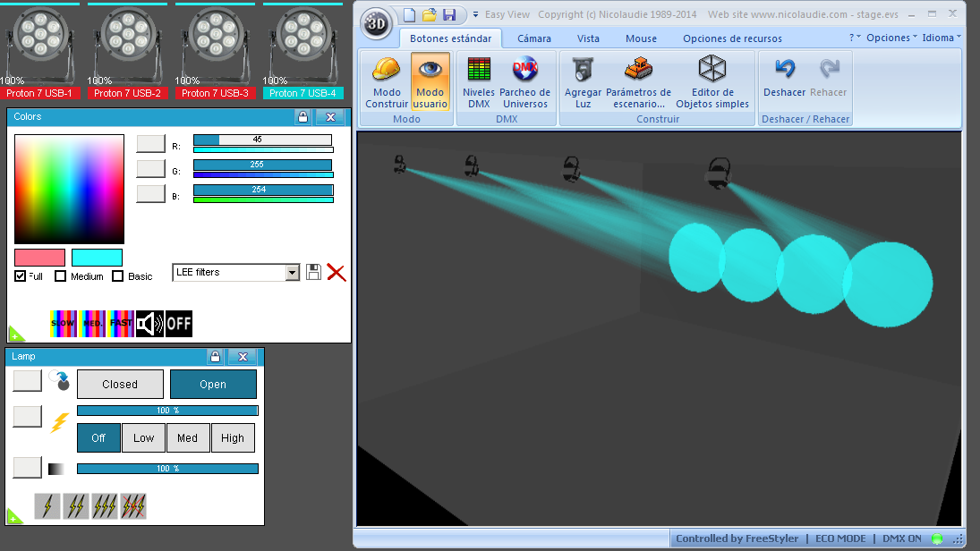This screenshot has height=551, width=980.
Task: Click the SLOW color macro icon
Action: tap(64, 324)
